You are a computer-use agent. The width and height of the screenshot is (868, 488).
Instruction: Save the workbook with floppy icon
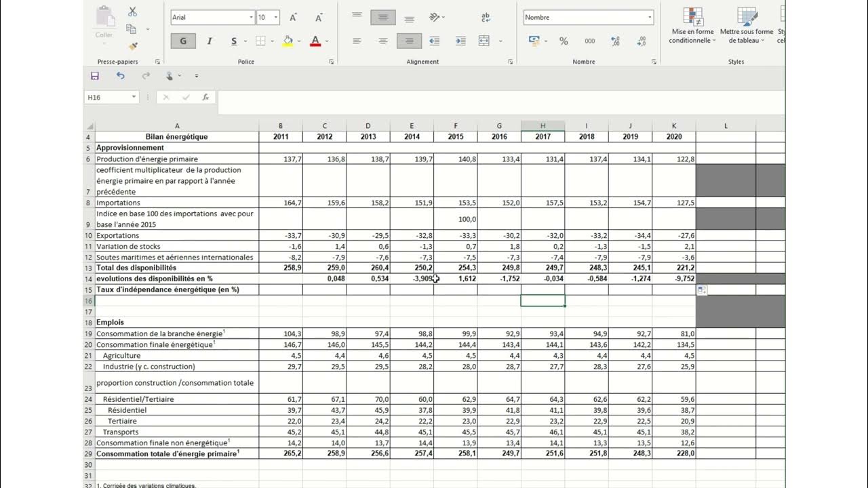pos(94,76)
